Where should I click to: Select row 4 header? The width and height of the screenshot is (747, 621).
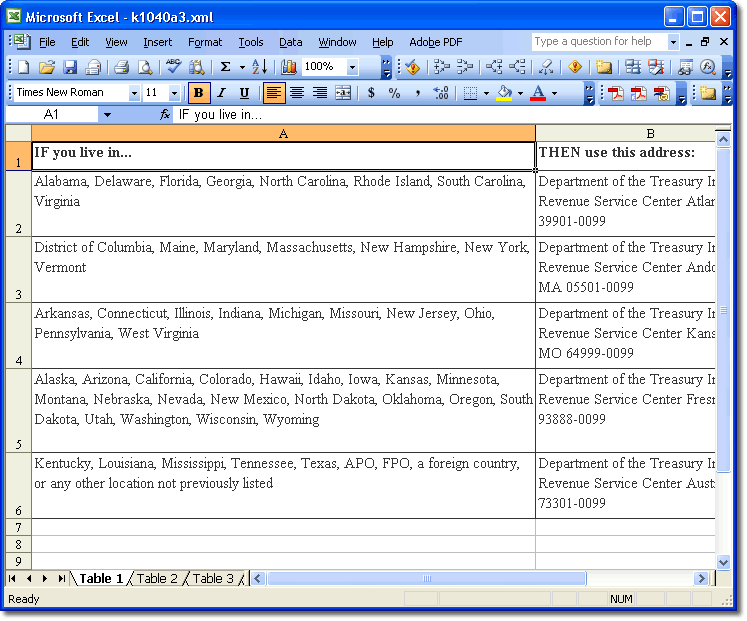[x=18, y=336]
